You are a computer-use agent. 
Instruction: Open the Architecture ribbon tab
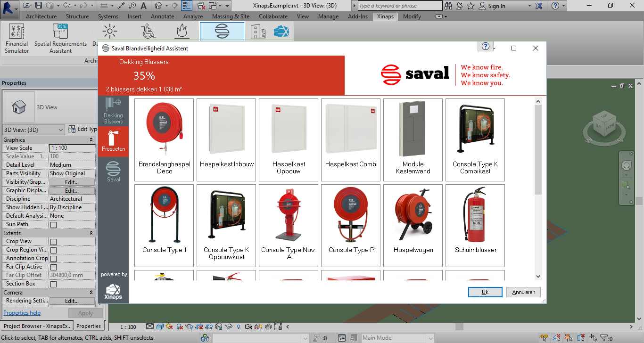click(x=41, y=16)
